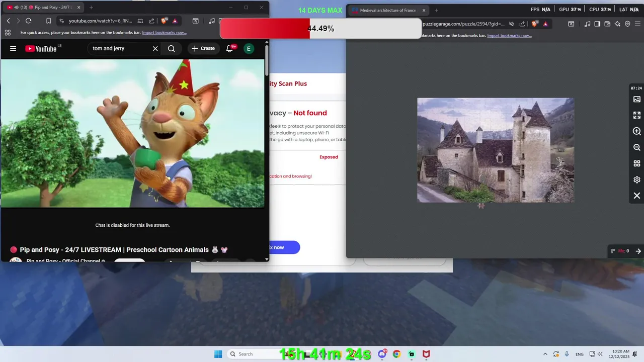644x362 pixels.
Task: Click the Pip and Posy video player
Action: coord(132,133)
